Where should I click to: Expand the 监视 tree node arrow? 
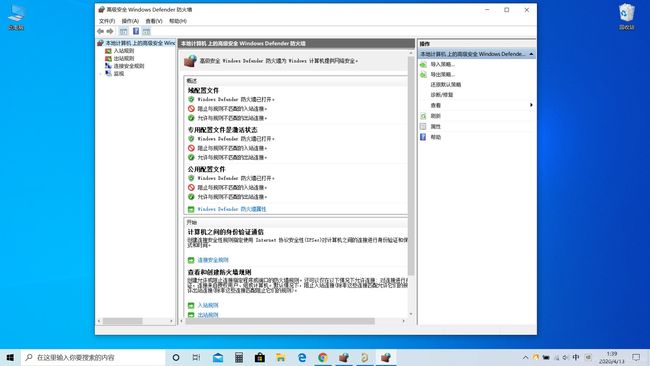(100, 74)
